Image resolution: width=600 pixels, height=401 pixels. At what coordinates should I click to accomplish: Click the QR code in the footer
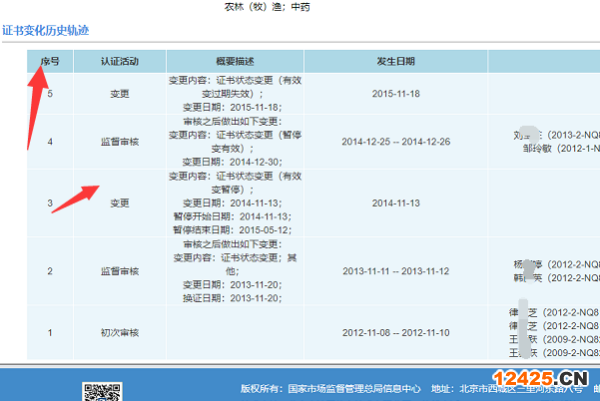click(95, 392)
